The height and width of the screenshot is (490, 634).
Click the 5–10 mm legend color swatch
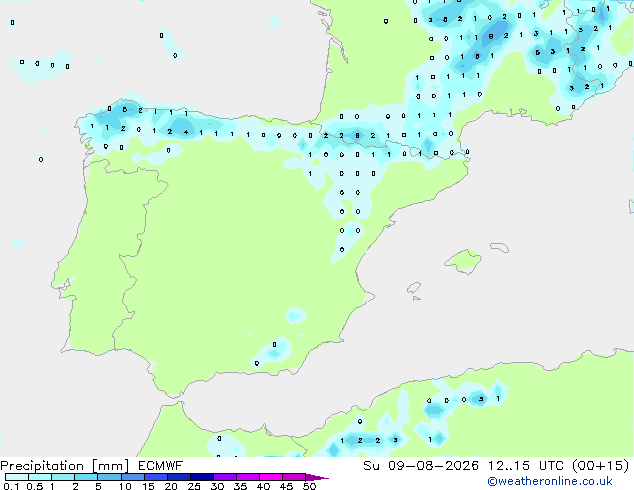tap(109, 477)
